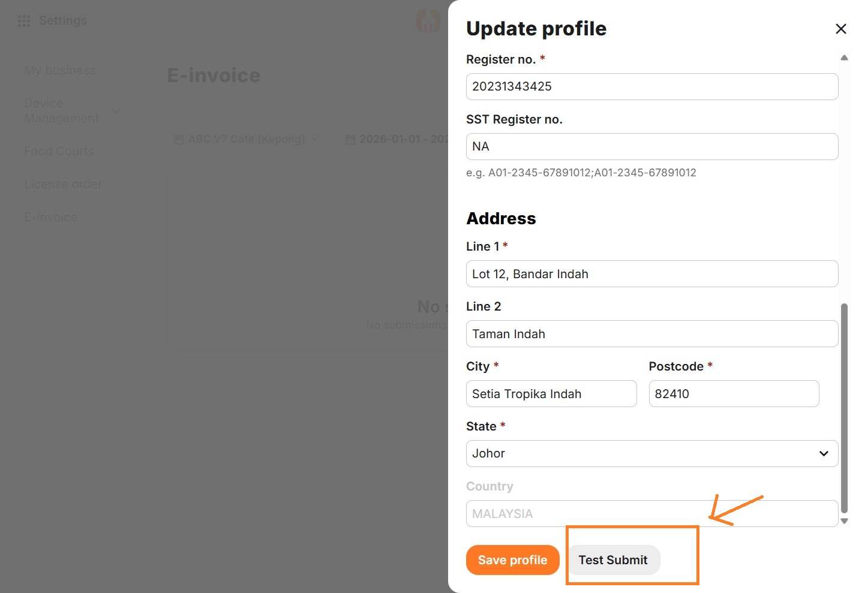
Task: Click the Register no. input field
Action: coord(651,86)
